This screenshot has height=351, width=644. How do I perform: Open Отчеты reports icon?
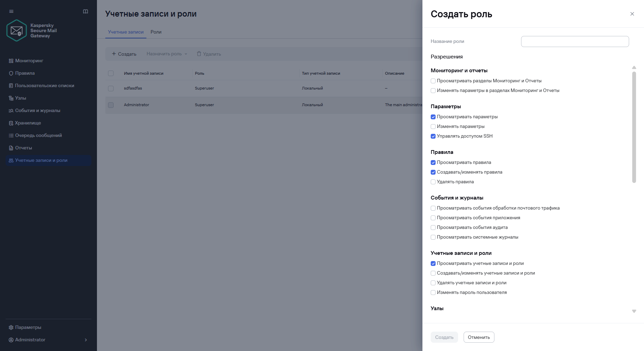pos(11,148)
